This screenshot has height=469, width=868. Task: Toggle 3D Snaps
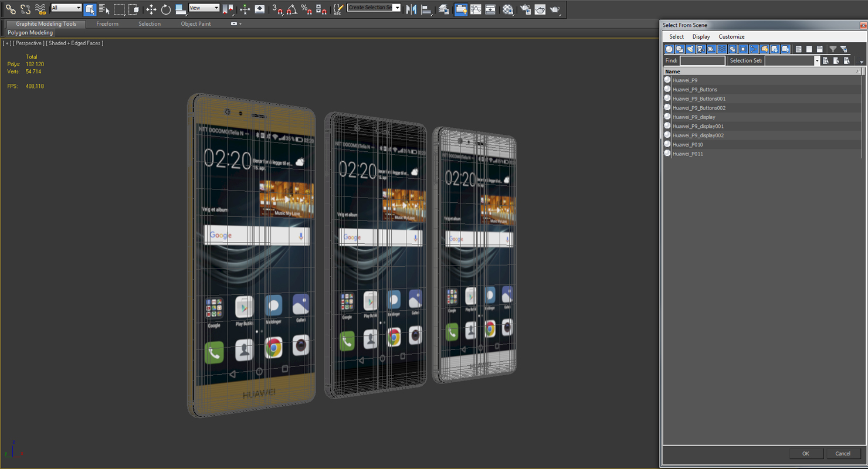(277, 9)
